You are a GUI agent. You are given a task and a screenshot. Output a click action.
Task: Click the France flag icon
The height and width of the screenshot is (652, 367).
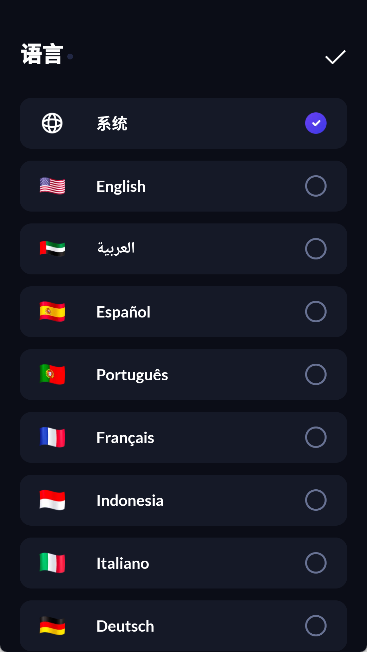click(52, 437)
